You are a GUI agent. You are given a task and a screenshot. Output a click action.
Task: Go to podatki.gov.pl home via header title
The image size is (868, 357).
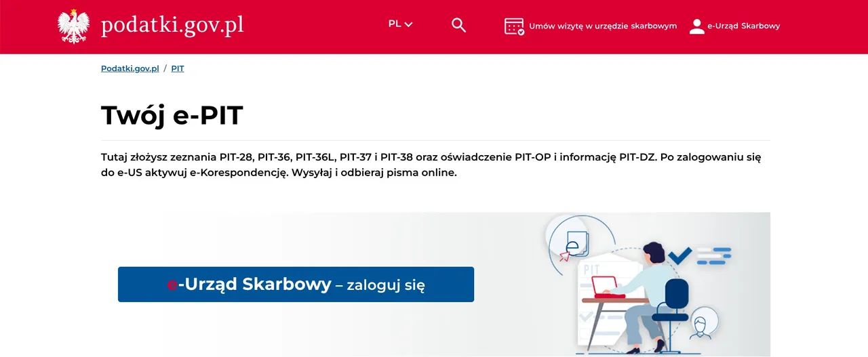click(x=172, y=26)
